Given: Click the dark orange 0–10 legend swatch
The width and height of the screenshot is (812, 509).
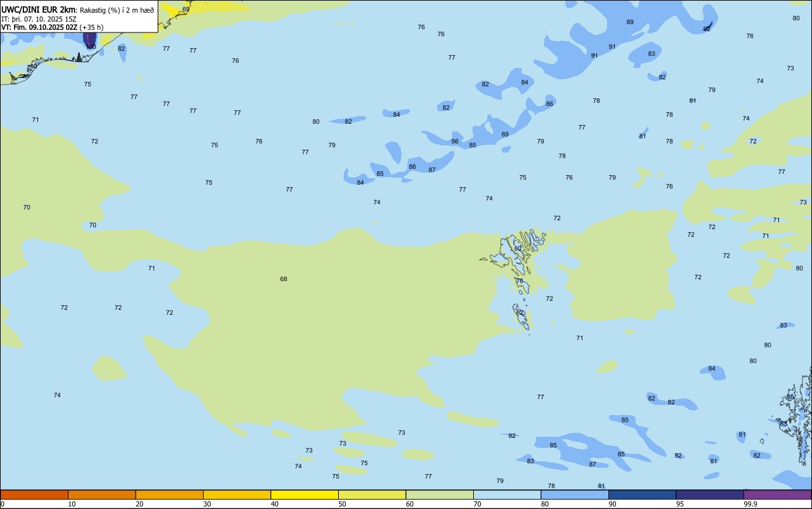Looking at the screenshot, I should pyautogui.click(x=34, y=494).
